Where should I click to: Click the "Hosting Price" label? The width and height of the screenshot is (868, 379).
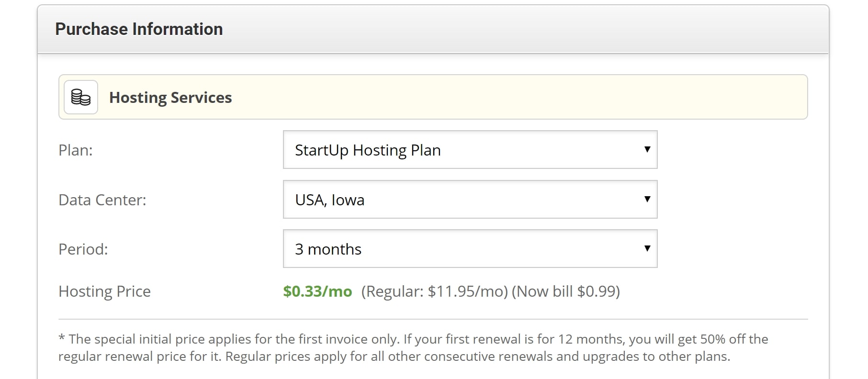[104, 291]
